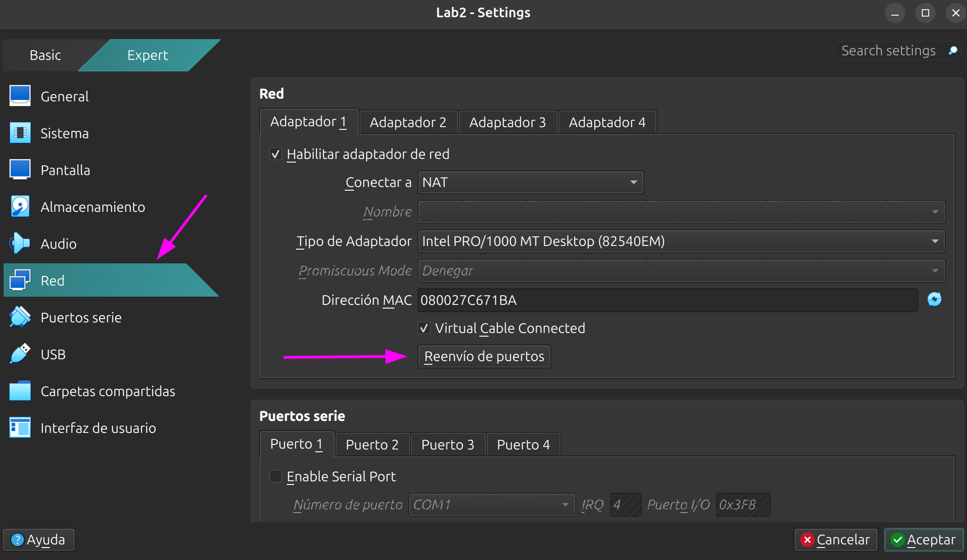Expand the Tipo de Adaptador dropdown
Viewport: 967px width, 560px height.
click(681, 241)
